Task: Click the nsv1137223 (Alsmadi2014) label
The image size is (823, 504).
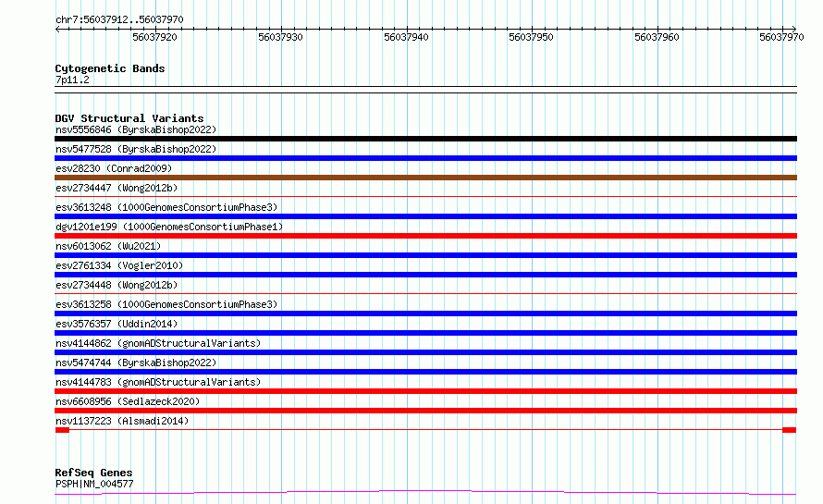Action: 122,421
